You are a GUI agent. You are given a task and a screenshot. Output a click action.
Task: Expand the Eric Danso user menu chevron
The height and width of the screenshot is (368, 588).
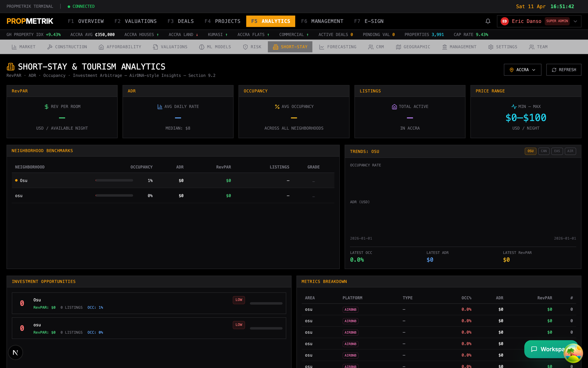tap(575, 21)
